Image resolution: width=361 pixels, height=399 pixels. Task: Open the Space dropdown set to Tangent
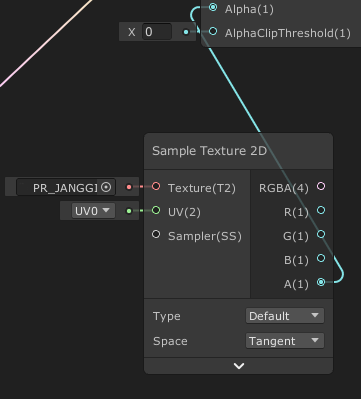(285, 341)
